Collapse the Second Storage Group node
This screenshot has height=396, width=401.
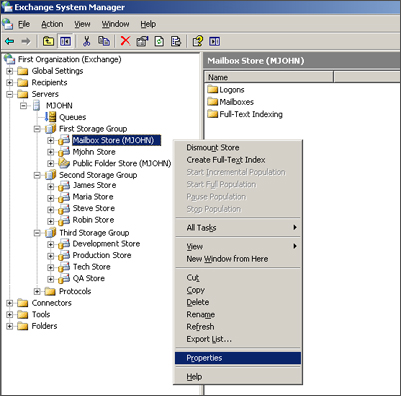(37, 175)
